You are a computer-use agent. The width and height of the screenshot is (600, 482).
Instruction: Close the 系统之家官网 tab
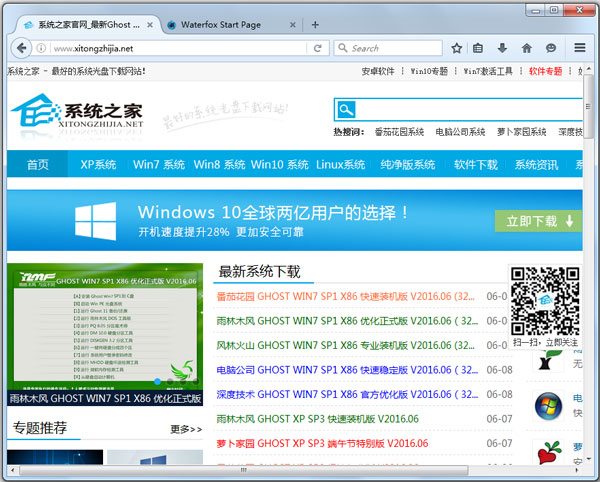pos(150,25)
